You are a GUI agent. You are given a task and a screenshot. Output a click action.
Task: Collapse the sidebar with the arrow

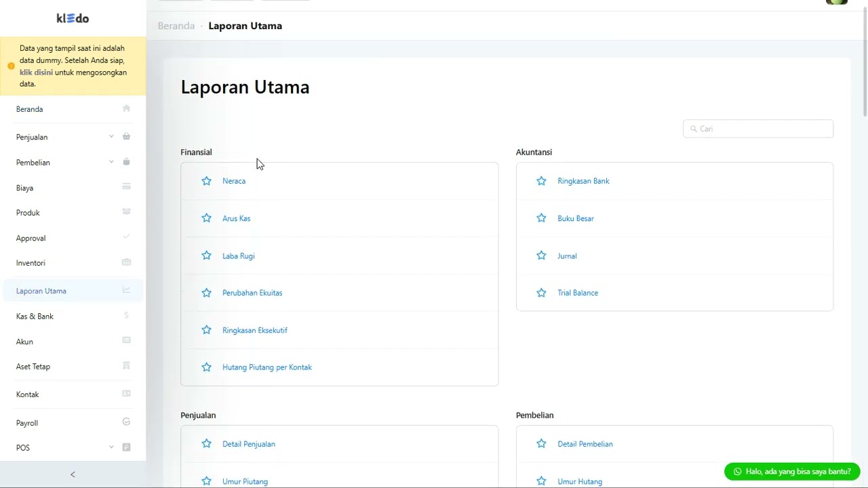pyautogui.click(x=73, y=474)
